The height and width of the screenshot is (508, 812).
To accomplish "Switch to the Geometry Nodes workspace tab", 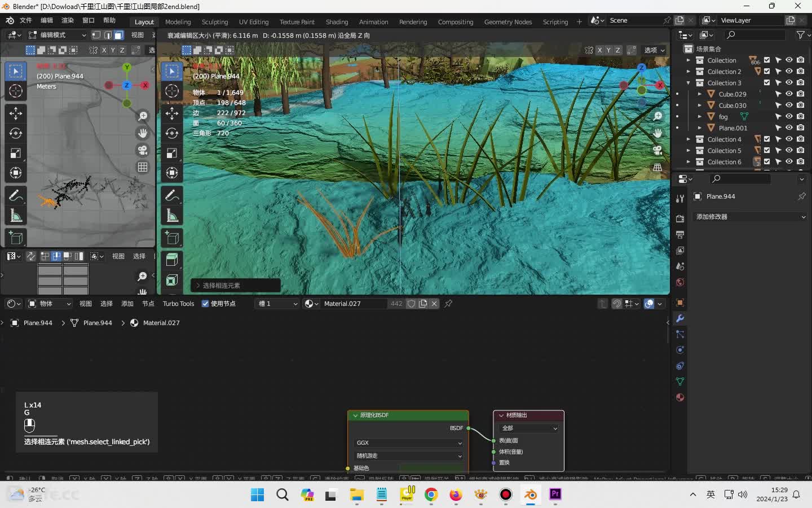I will (x=508, y=22).
